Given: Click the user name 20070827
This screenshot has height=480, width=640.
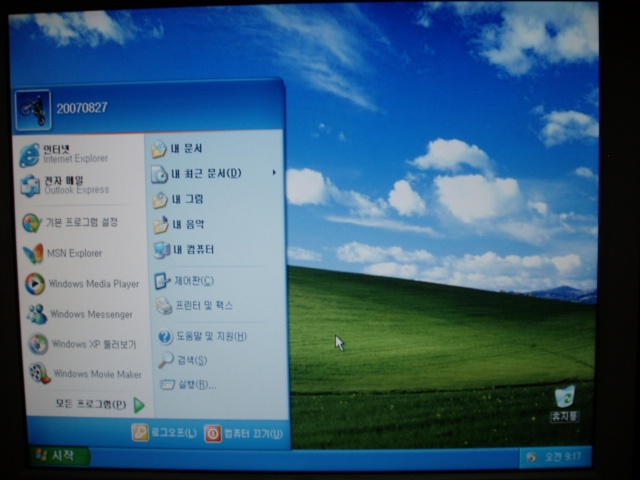Looking at the screenshot, I should (82, 108).
